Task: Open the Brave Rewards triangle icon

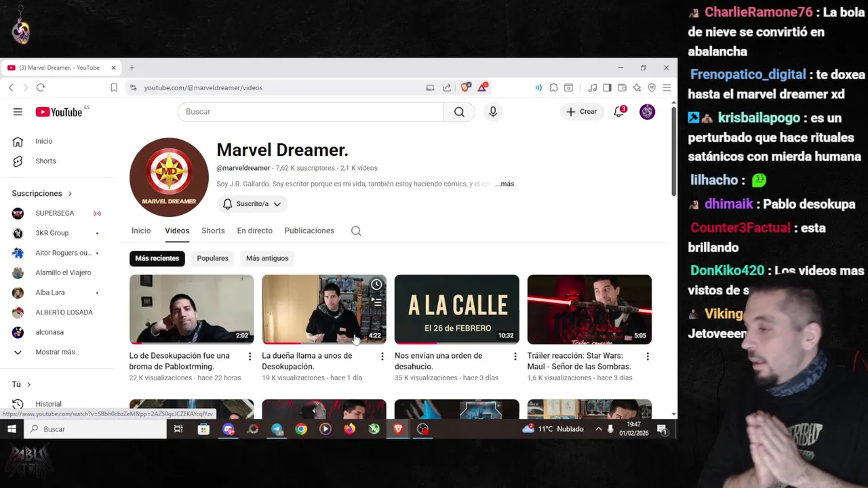Action: [x=482, y=87]
